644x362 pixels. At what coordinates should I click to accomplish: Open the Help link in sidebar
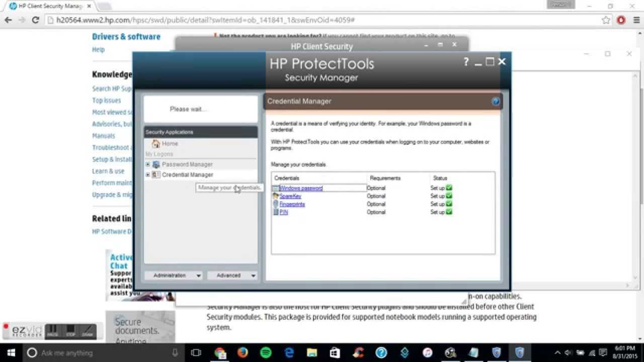[98, 50]
